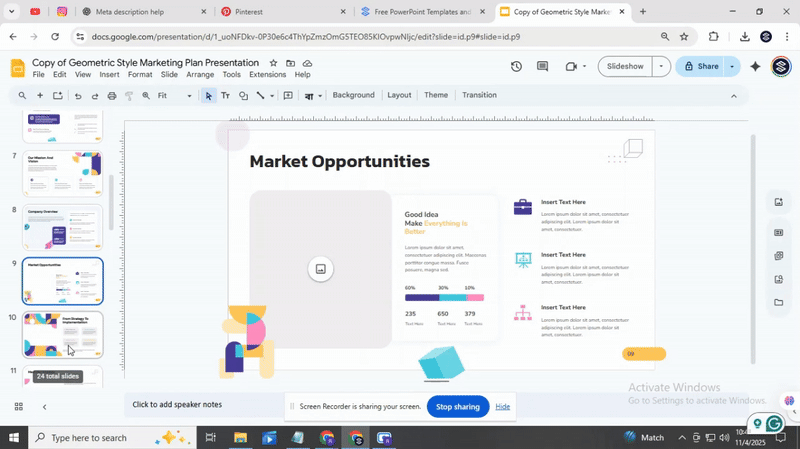Select the Shape tool

pyautogui.click(x=243, y=96)
